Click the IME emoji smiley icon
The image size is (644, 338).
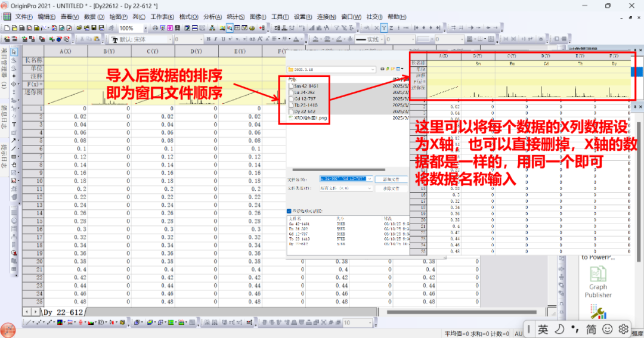click(608, 329)
